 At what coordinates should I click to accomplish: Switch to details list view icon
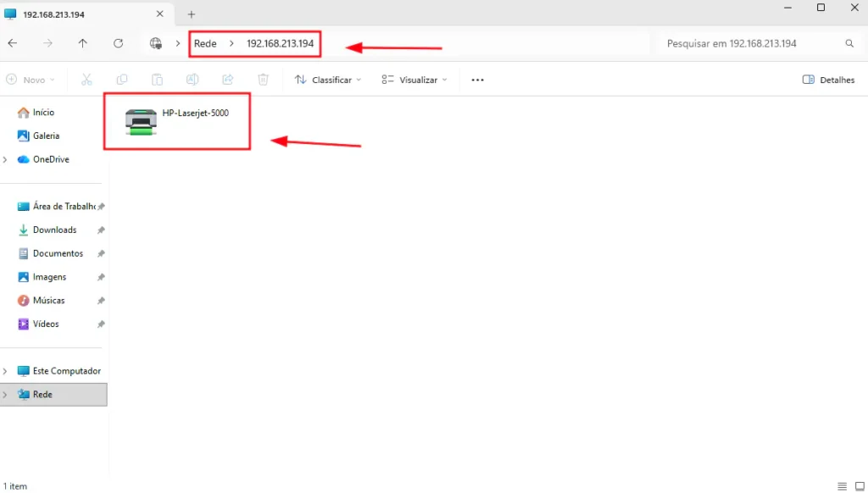tap(842, 486)
